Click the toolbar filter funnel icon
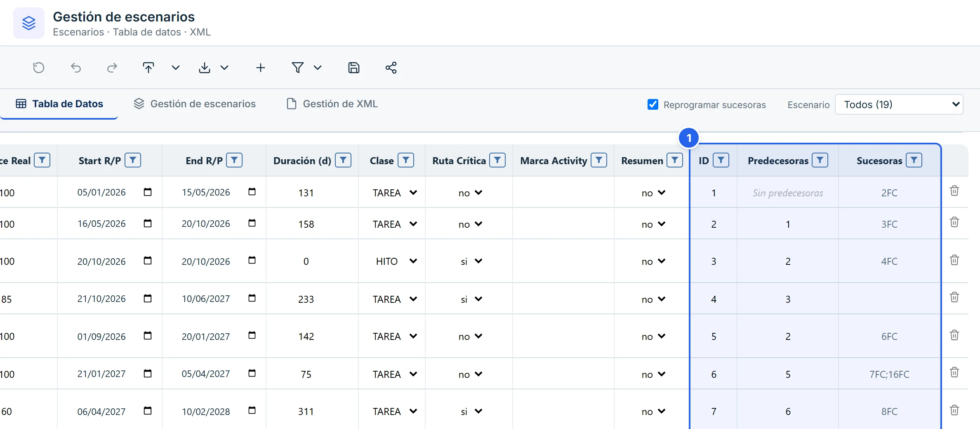Screen dimensions: 980x429 298,68
